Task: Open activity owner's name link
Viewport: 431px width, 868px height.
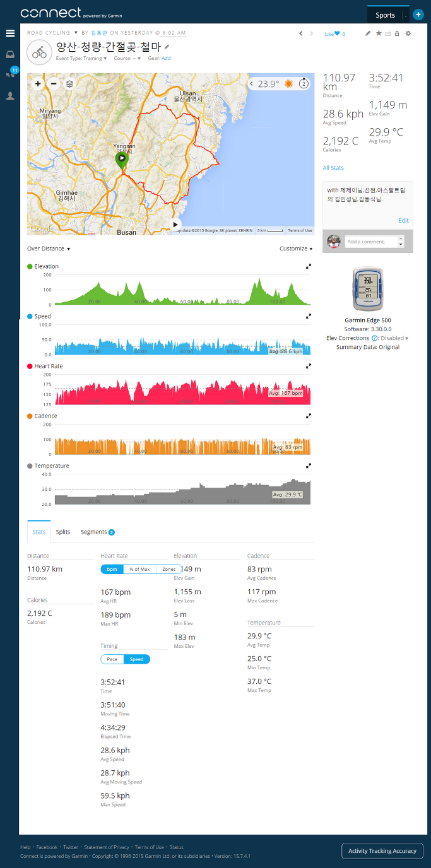Action: (100, 32)
